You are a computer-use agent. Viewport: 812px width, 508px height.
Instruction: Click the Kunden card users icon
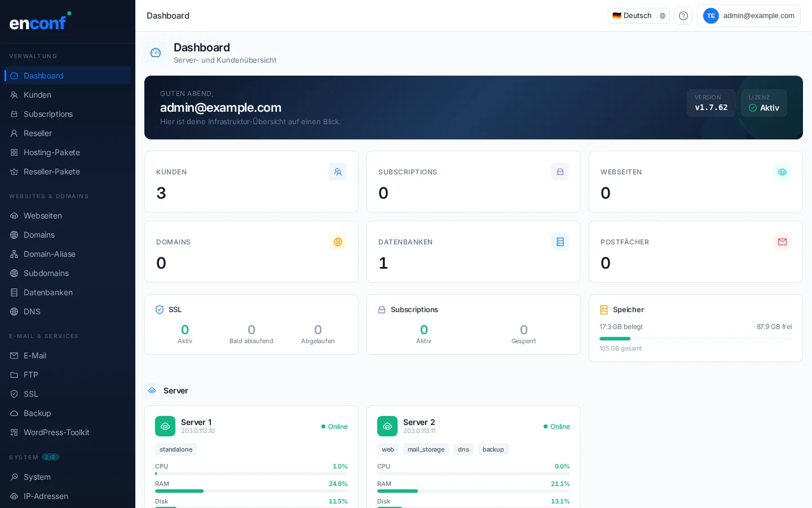click(338, 172)
